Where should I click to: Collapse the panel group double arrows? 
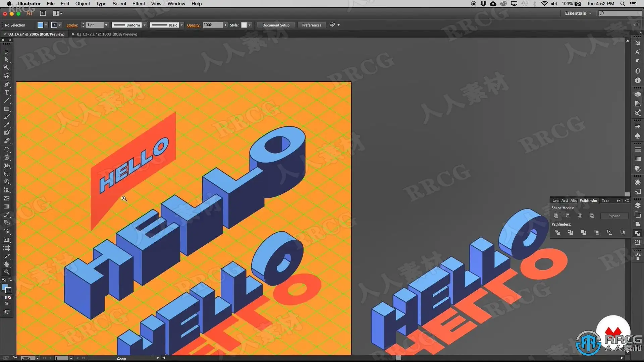[619, 200]
